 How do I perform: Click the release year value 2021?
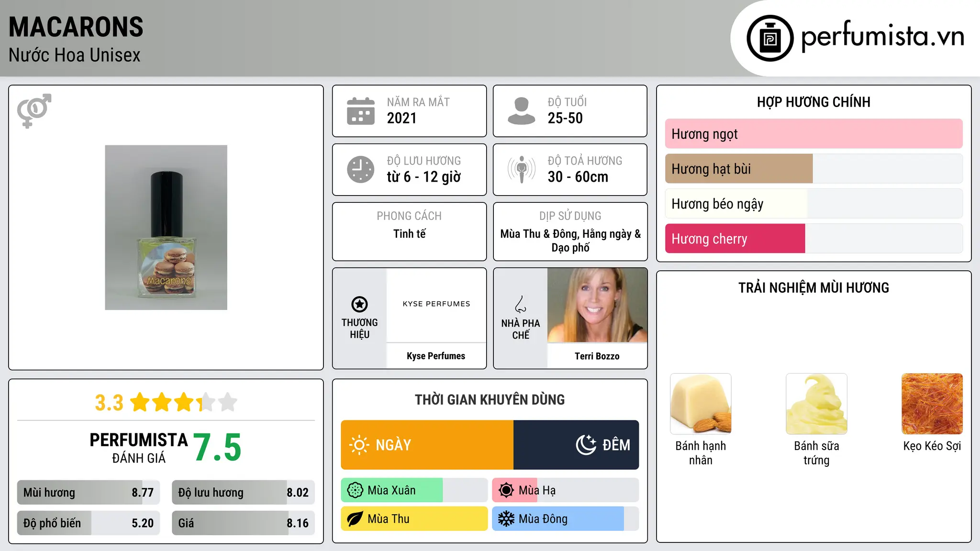pyautogui.click(x=402, y=118)
